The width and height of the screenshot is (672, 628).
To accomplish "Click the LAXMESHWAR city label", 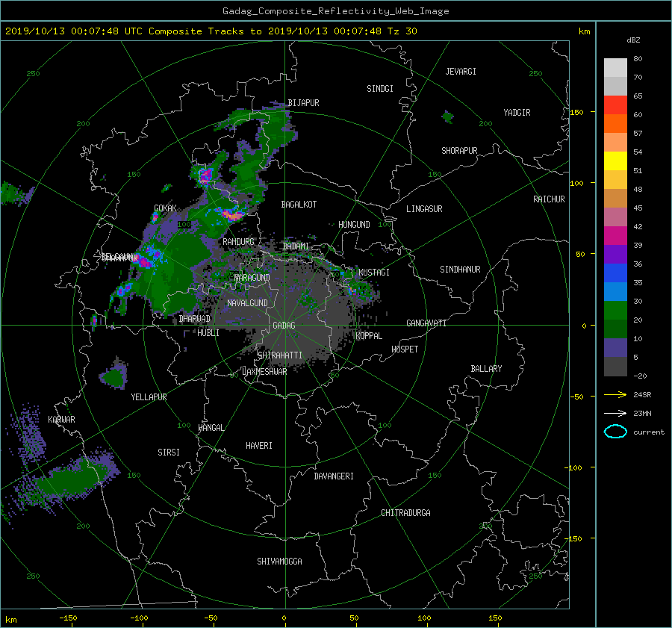I will coord(264,372).
